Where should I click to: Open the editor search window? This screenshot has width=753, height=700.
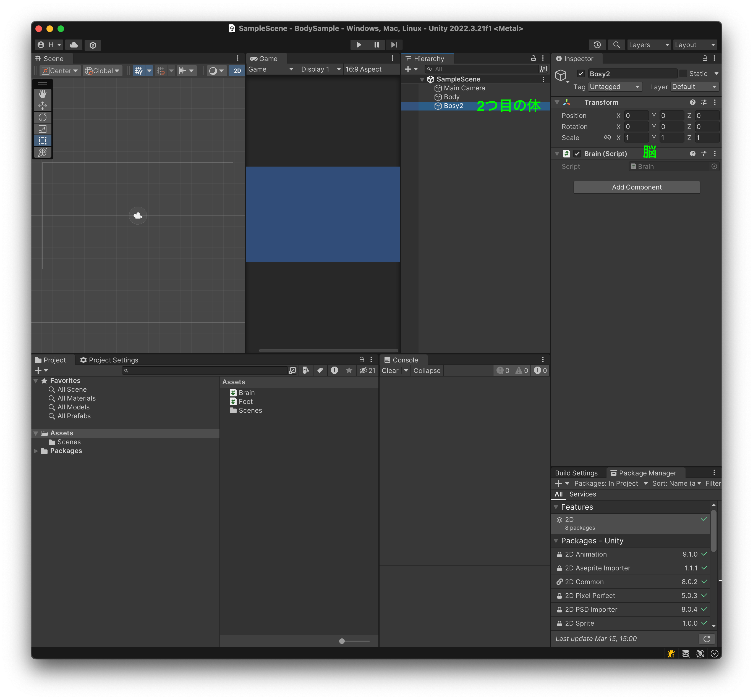tap(616, 45)
